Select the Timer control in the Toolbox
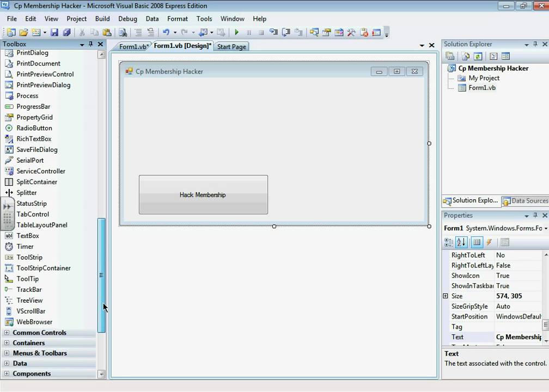The width and height of the screenshot is (549, 392). (x=25, y=247)
